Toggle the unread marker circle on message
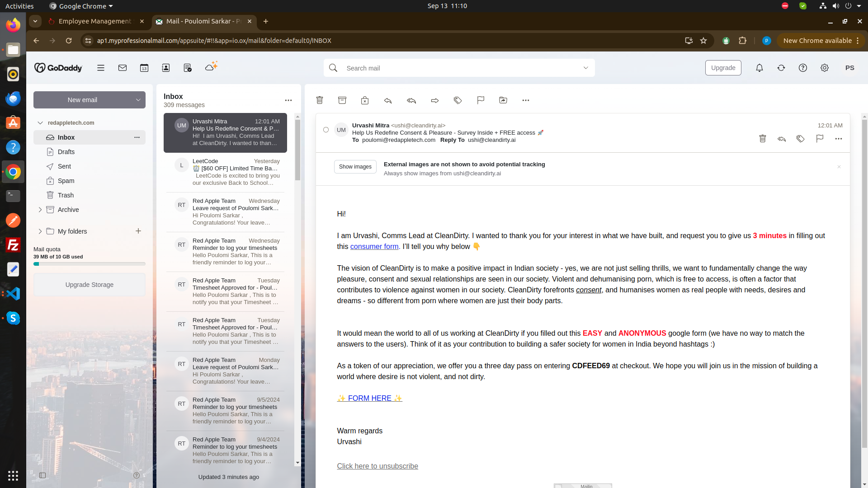 pos(326,130)
